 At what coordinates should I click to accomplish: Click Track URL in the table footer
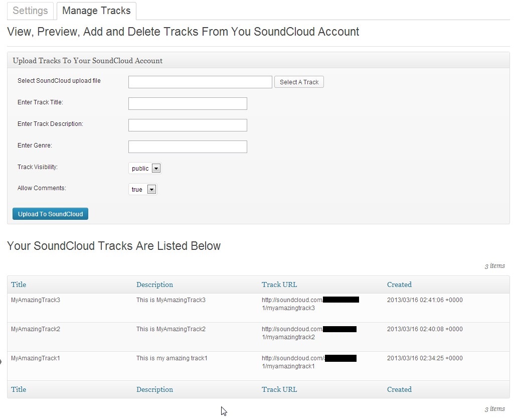pyautogui.click(x=279, y=389)
